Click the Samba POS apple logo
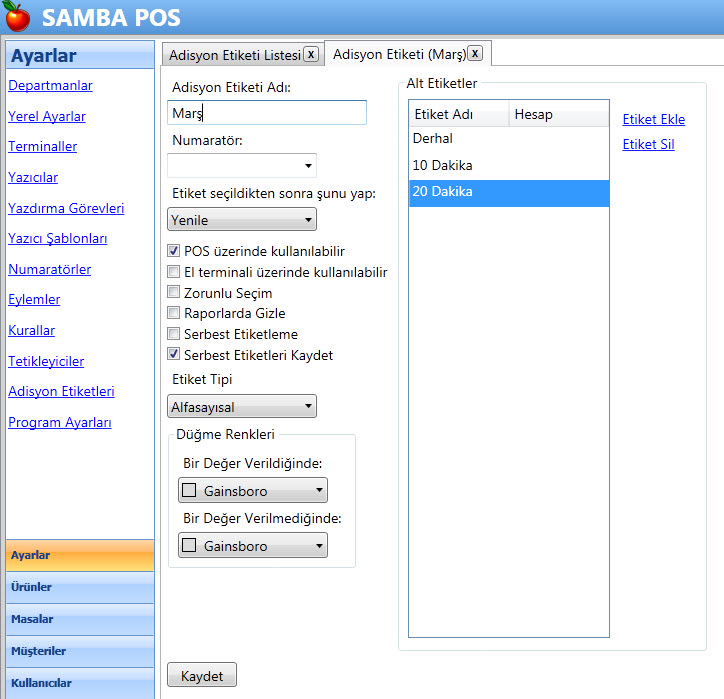The height and width of the screenshot is (699, 724). (18, 17)
